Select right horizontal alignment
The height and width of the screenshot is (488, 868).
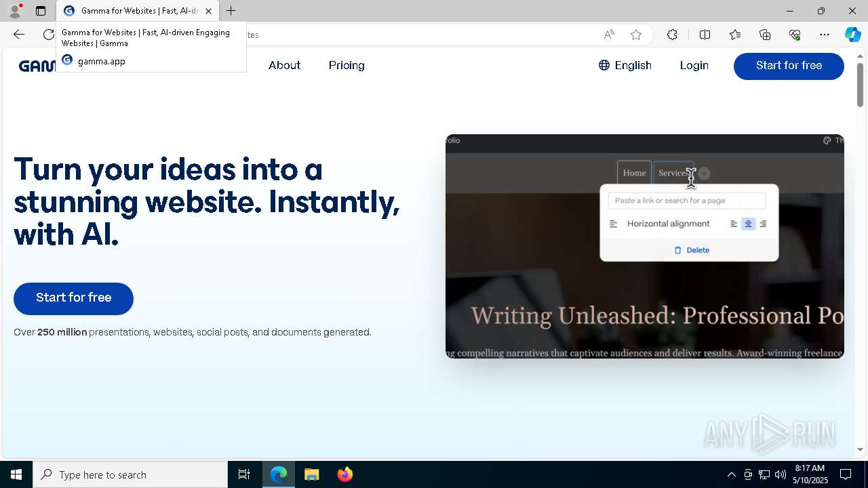click(x=763, y=224)
